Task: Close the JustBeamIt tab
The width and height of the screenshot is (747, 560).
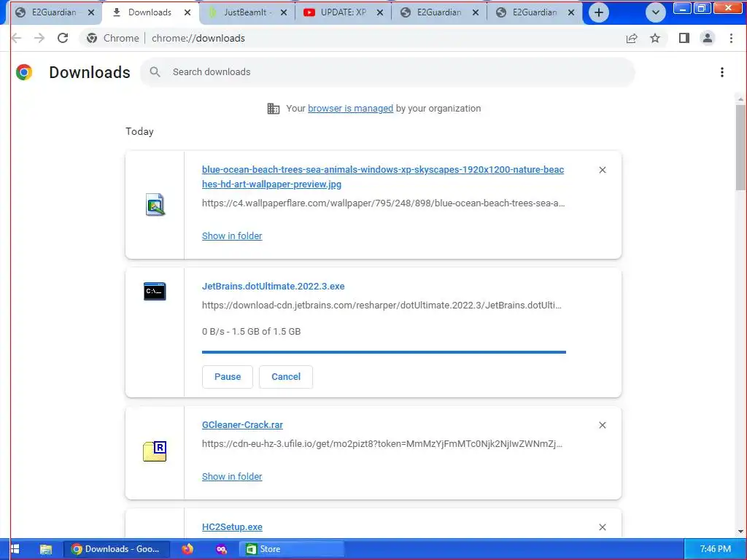Action: coord(284,12)
